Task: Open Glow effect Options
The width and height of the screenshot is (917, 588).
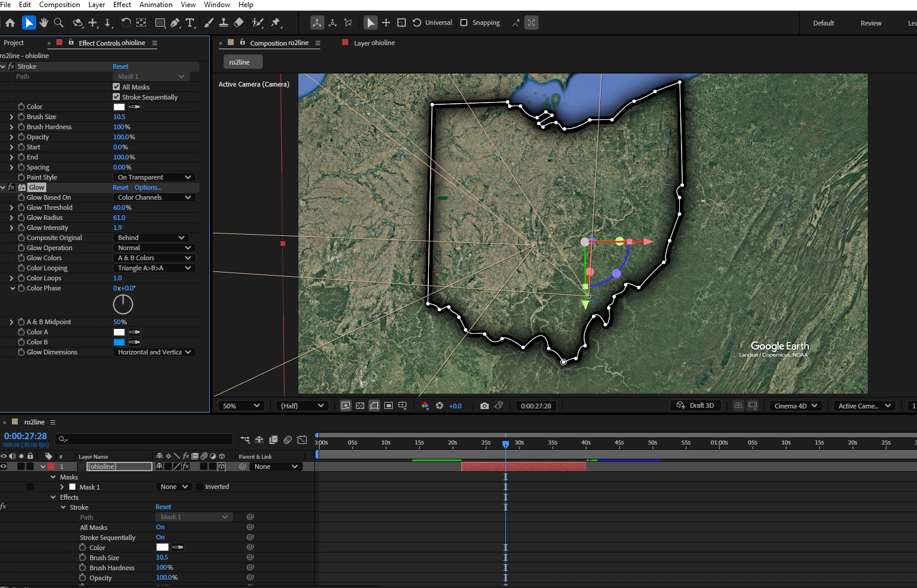Action: click(147, 187)
